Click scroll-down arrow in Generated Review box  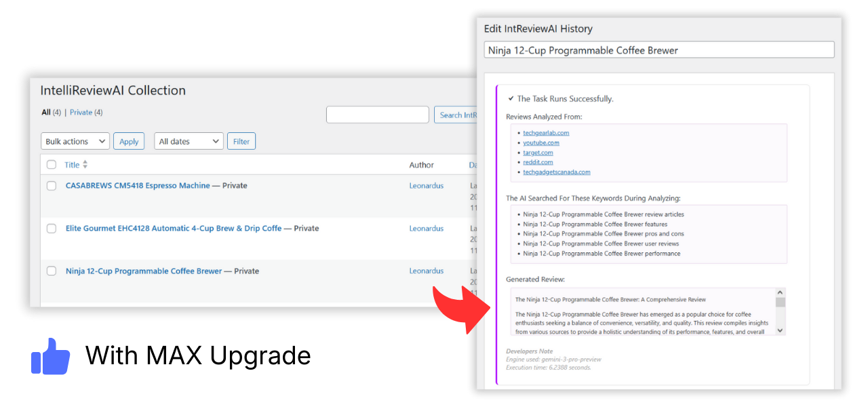[x=780, y=330]
